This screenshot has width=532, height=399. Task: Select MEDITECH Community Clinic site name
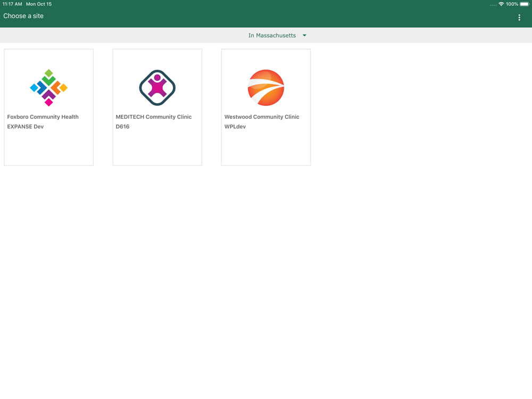point(154,117)
